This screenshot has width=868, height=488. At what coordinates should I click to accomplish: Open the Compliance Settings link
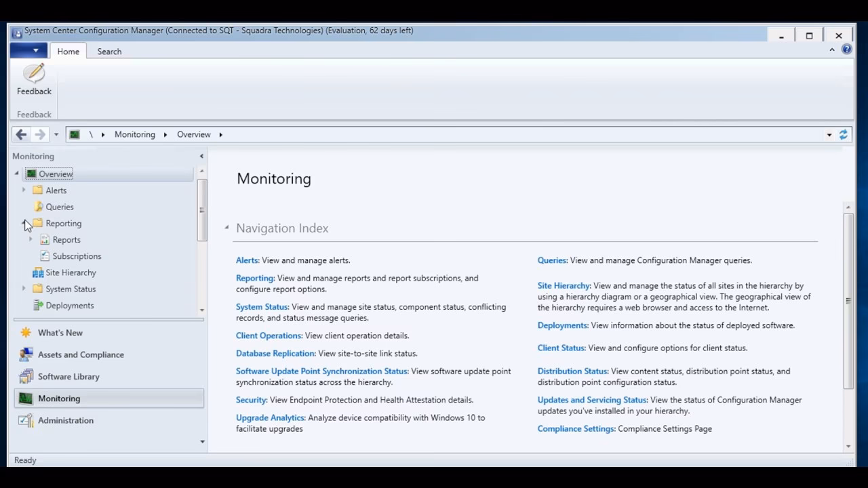576,428
